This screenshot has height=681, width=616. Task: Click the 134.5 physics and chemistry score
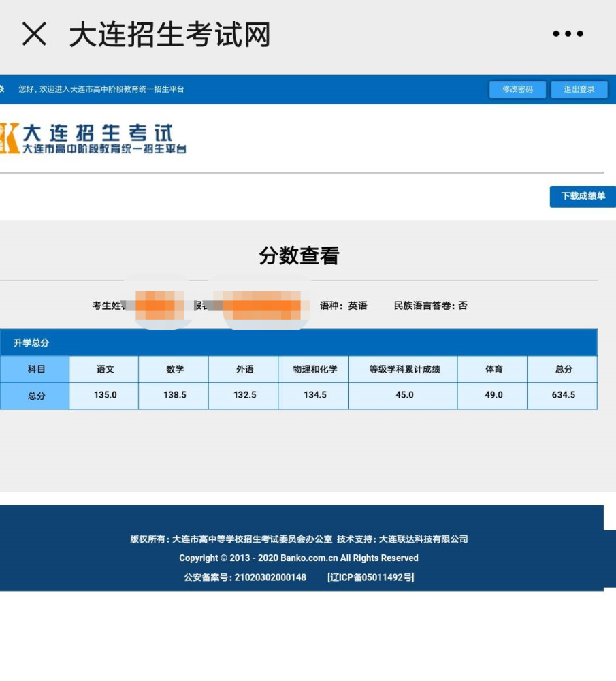(x=313, y=395)
